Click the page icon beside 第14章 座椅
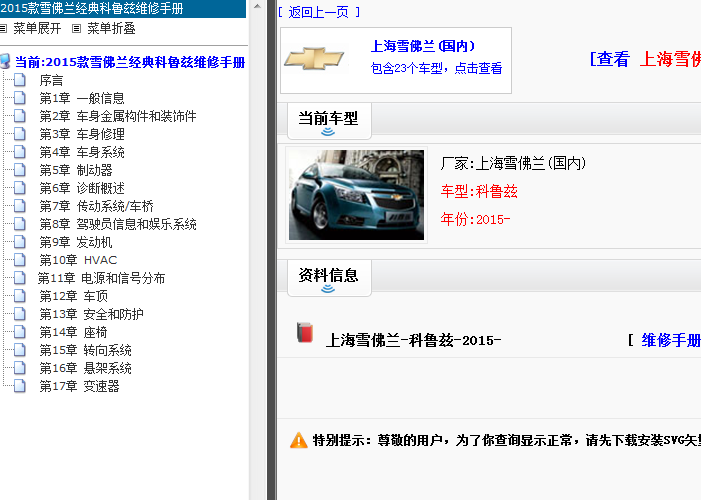The width and height of the screenshot is (701, 500). (20, 332)
